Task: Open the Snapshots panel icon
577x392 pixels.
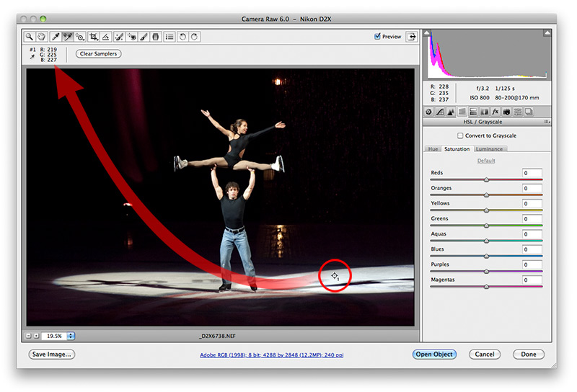Action: 529,112
